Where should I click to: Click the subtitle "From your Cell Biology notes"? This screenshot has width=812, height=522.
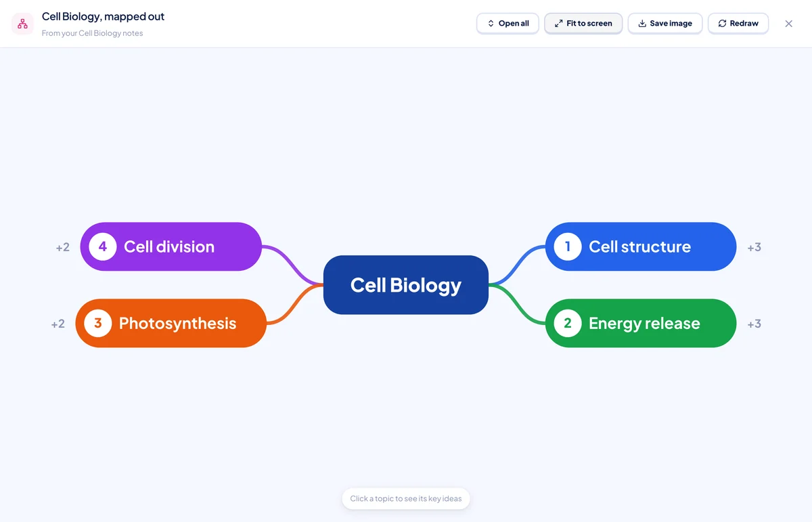click(x=92, y=33)
